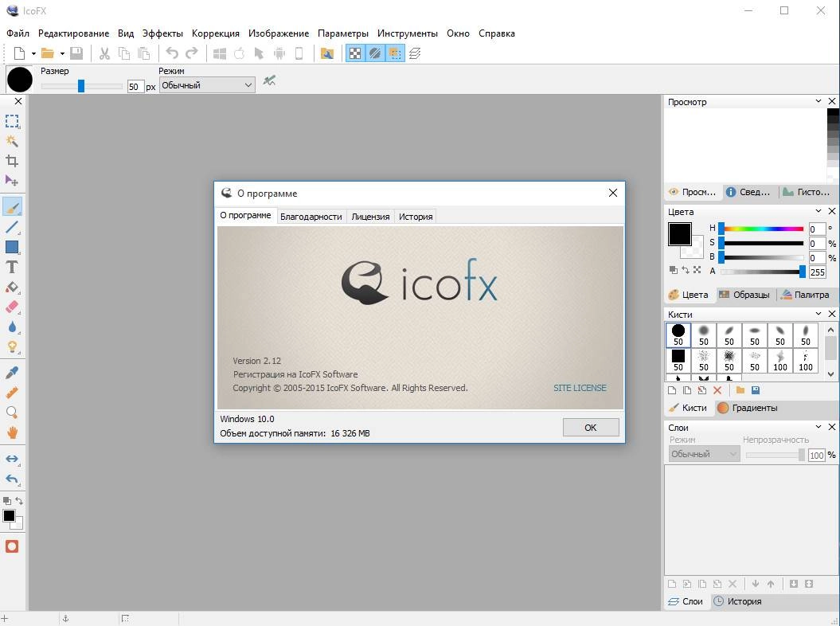This screenshot has height=626, width=840.
Task: Switch to the История tab in dialog
Action: click(416, 217)
